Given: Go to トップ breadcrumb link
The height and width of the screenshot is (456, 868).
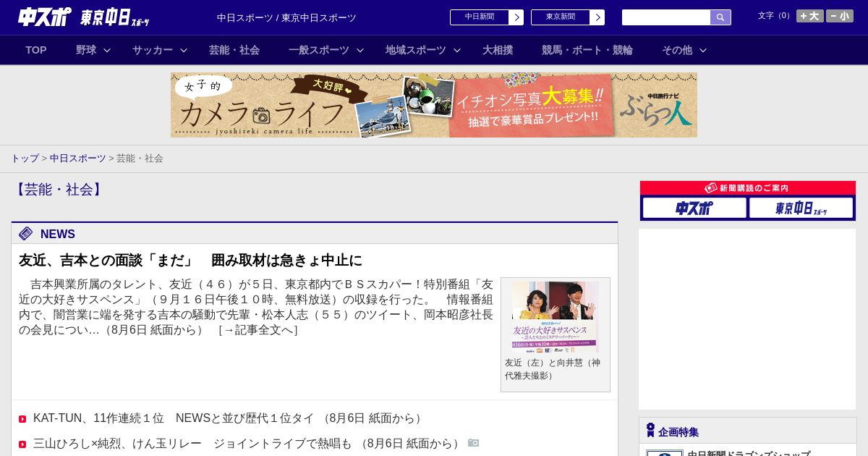Looking at the screenshot, I should (x=25, y=158).
